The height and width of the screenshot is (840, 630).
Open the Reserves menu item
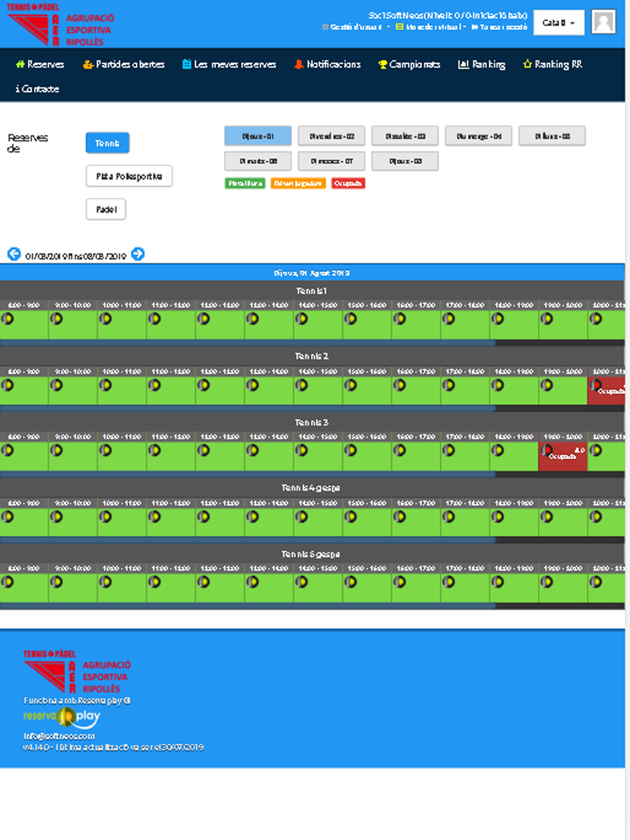click(x=40, y=64)
